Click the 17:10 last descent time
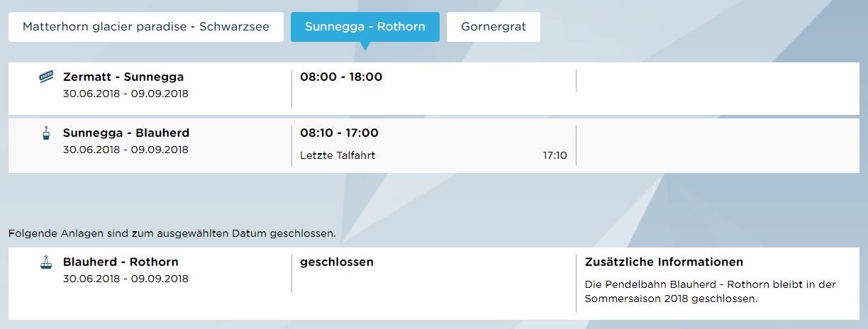 coord(555,155)
